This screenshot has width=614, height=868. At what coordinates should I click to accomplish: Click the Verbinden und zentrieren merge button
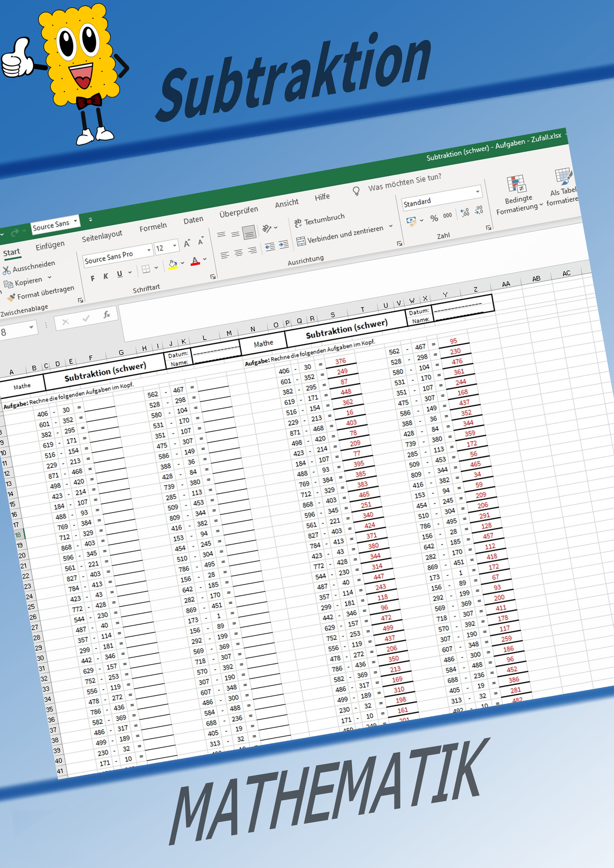pyautogui.click(x=340, y=235)
